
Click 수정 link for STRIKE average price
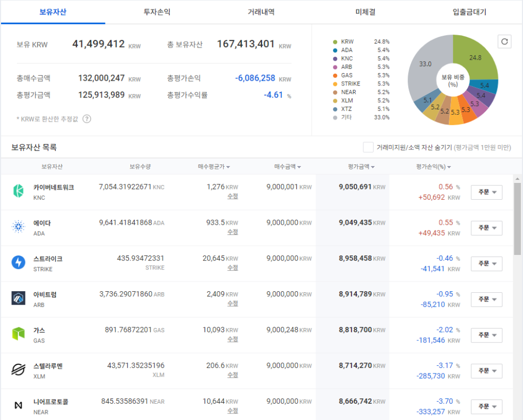[x=232, y=268]
